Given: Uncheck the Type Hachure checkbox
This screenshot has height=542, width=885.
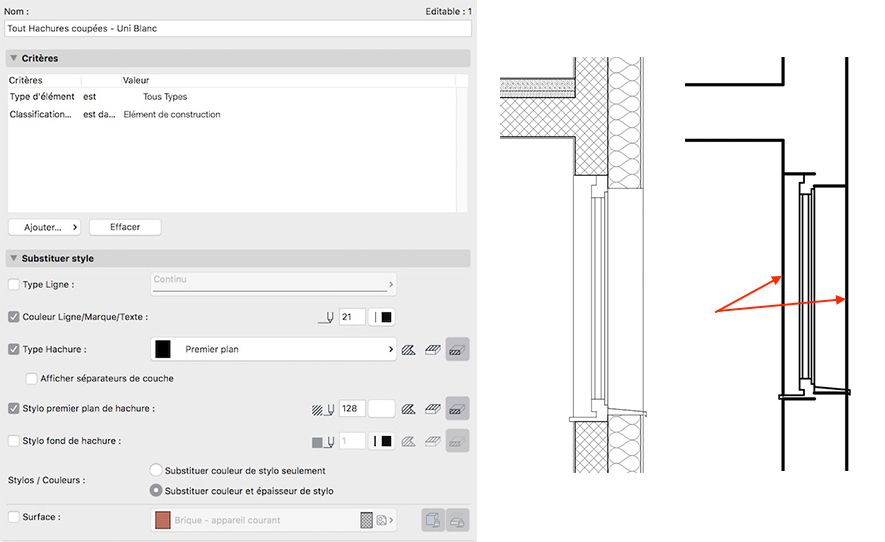Looking at the screenshot, I should click(14, 349).
